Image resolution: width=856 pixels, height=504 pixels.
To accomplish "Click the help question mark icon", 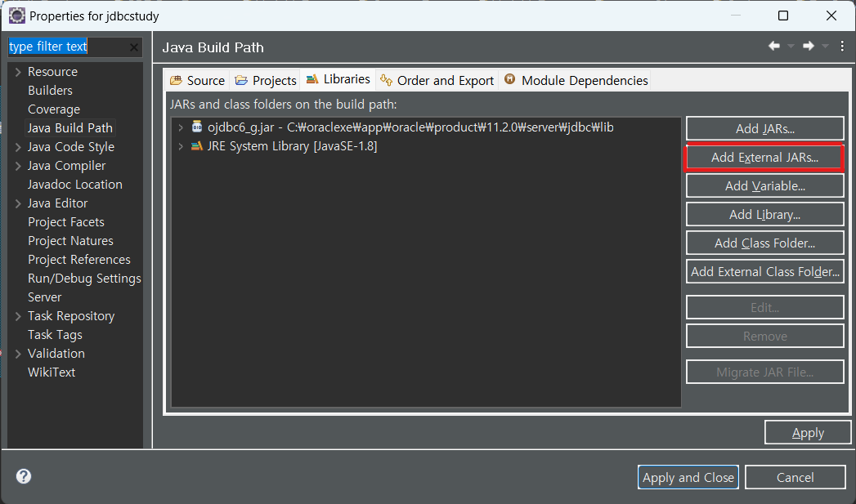I will [x=24, y=476].
